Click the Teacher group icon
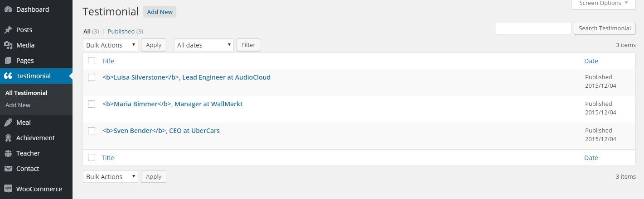The height and width of the screenshot is (199, 644). click(8, 153)
